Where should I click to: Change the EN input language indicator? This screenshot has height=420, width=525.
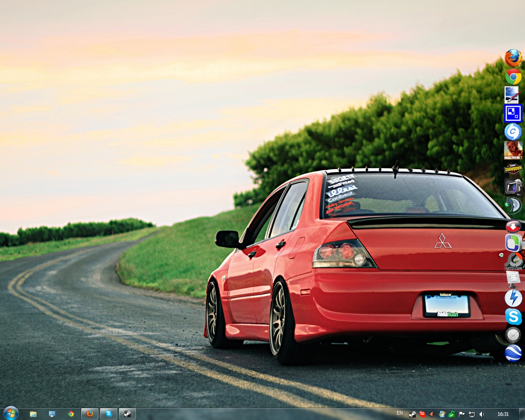tap(400, 413)
